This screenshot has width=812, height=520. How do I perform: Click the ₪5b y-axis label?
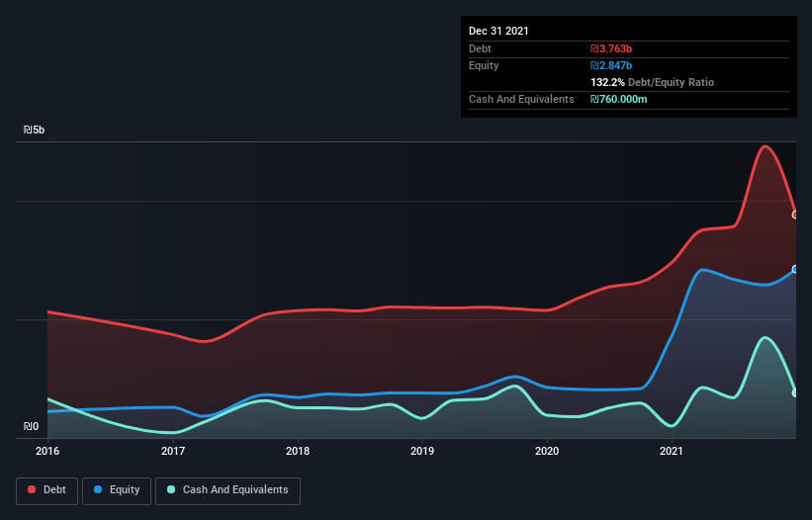[35, 130]
